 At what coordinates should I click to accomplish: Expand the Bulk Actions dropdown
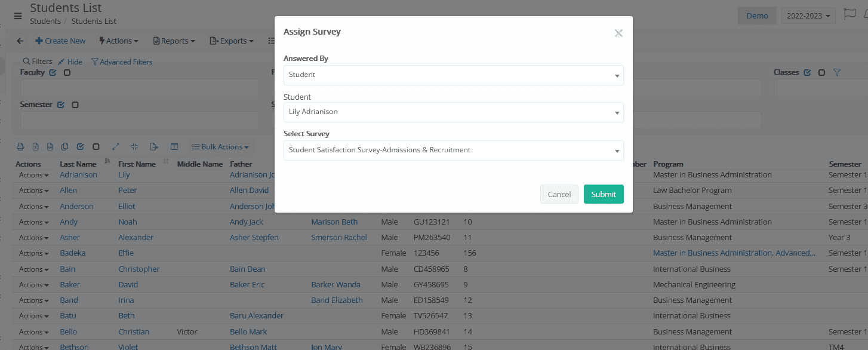pos(220,147)
